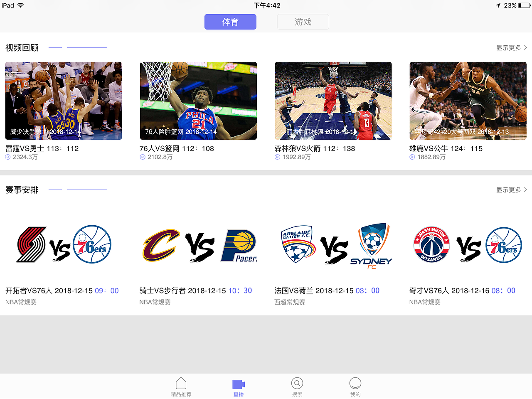The width and height of the screenshot is (532, 399).
Task: Open the 搜索 magnifier icon
Action: click(x=297, y=383)
